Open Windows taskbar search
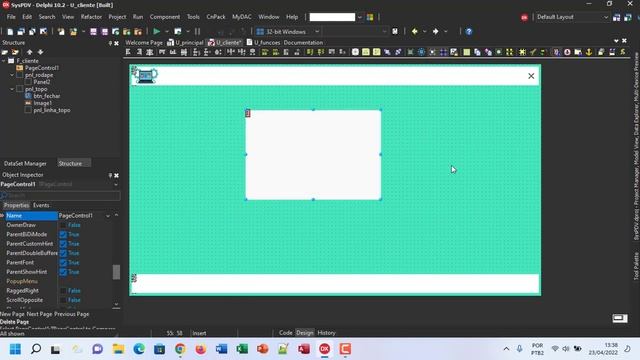Viewport: 640px width, 360px height. pos(36,349)
